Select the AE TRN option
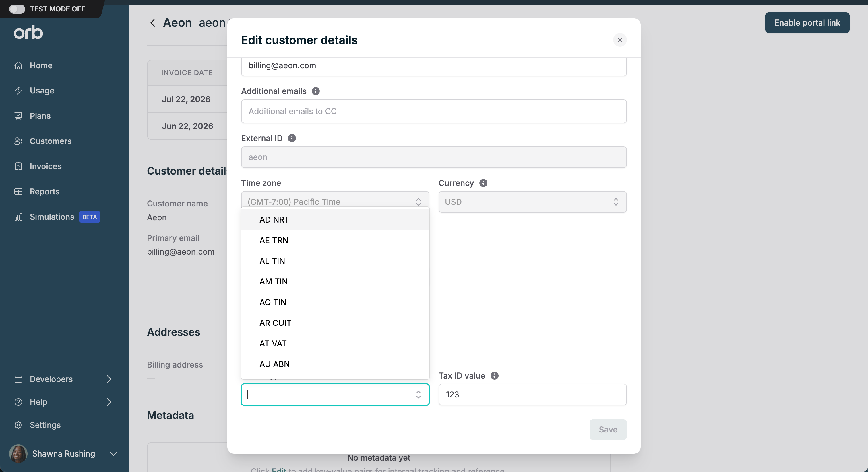This screenshot has height=472, width=868. (335, 240)
